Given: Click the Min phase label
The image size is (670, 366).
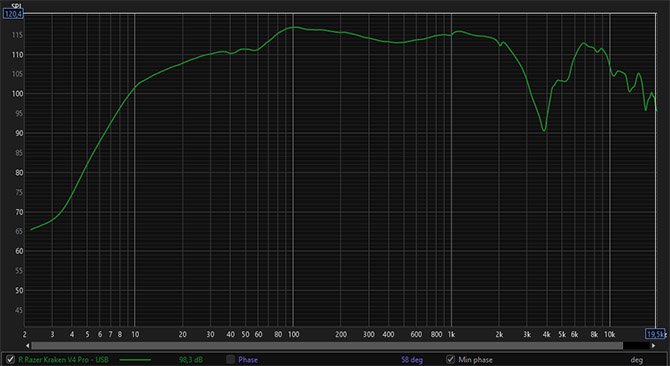Looking at the screenshot, I should (475, 360).
